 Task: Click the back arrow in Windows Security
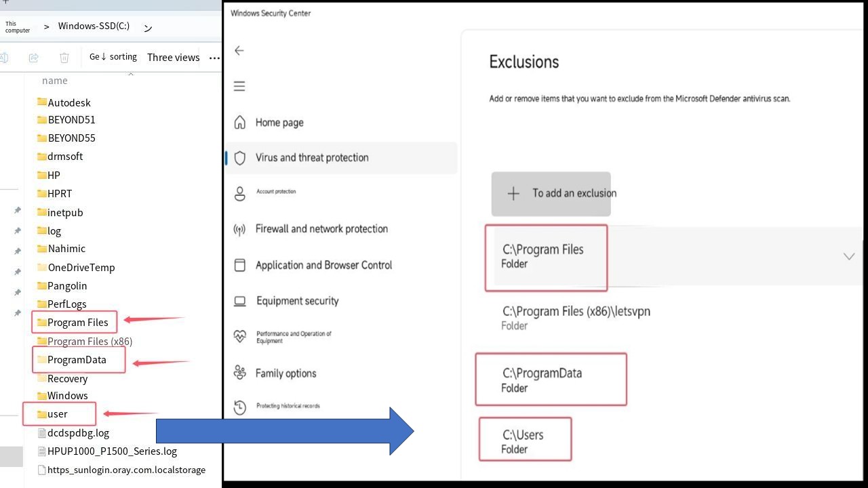tap(239, 51)
